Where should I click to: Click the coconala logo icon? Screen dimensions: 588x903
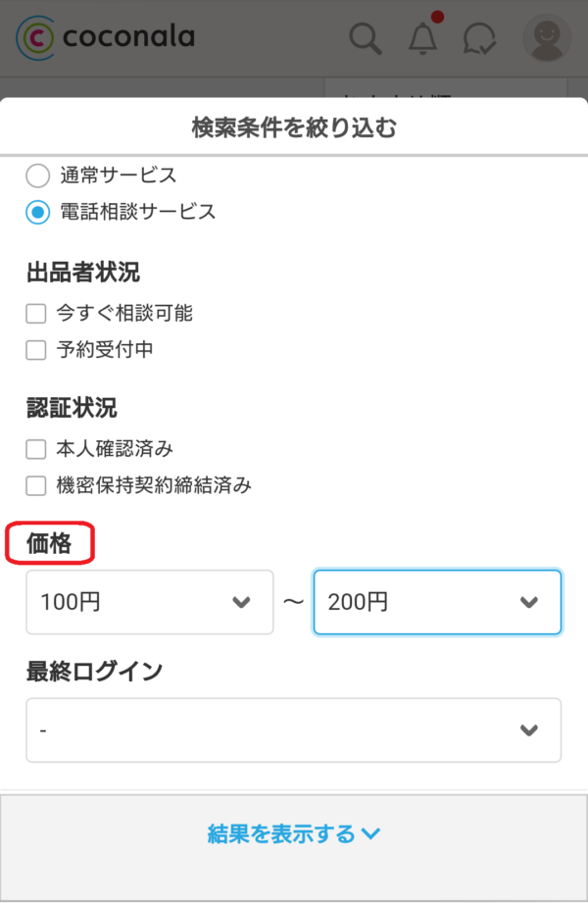coord(37,37)
